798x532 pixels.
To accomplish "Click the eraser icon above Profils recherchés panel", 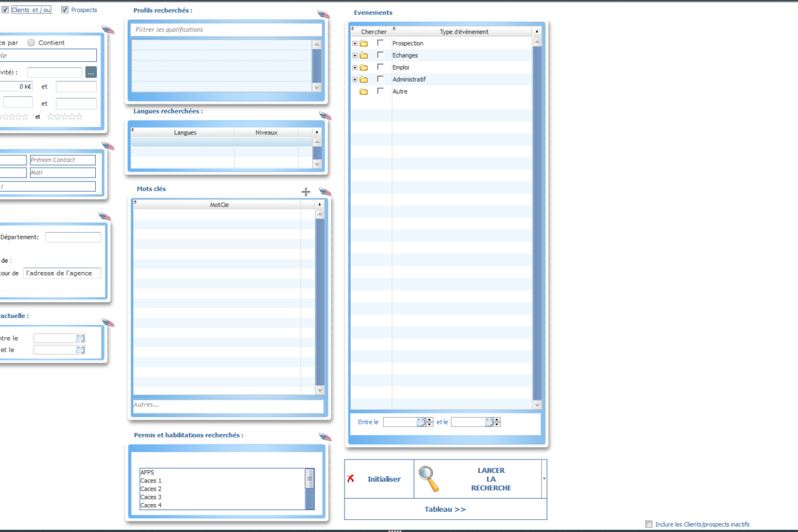I will [324, 15].
